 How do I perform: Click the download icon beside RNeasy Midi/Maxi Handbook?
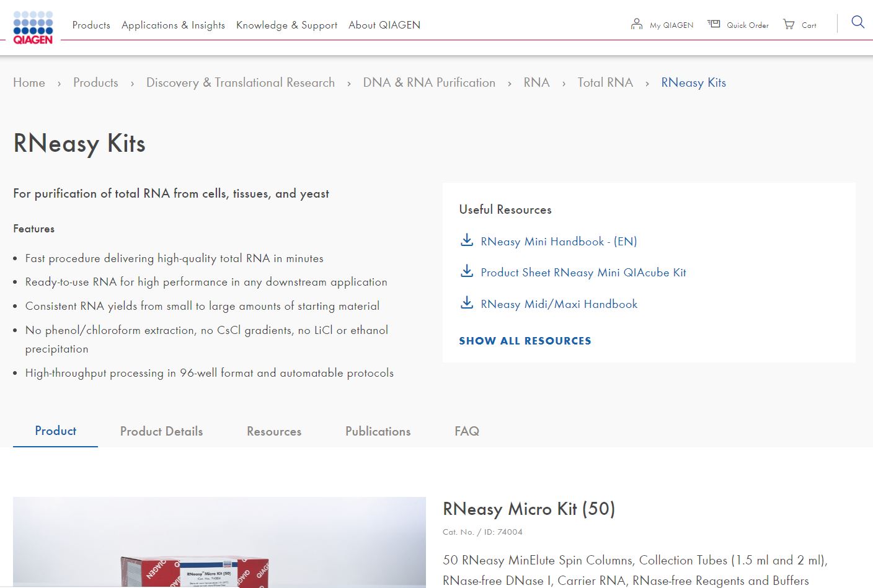pyautogui.click(x=466, y=302)
